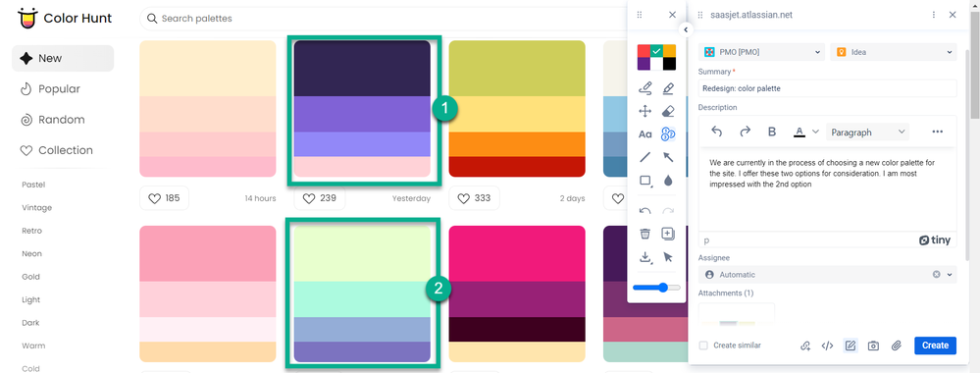Filter palettes by Pastel tag
Screen dimensions: 980x373
[33, 185]
